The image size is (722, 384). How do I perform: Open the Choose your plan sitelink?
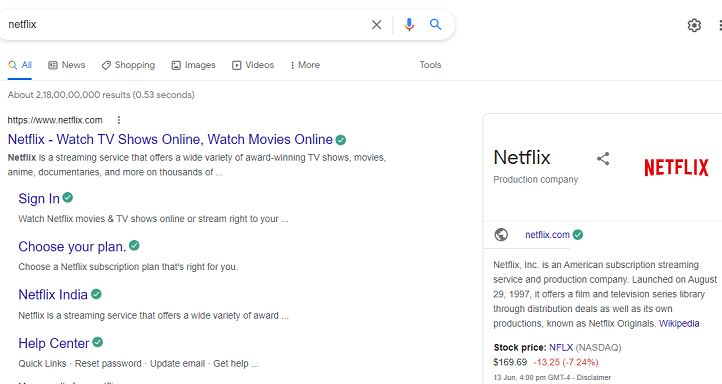(72, 247)
